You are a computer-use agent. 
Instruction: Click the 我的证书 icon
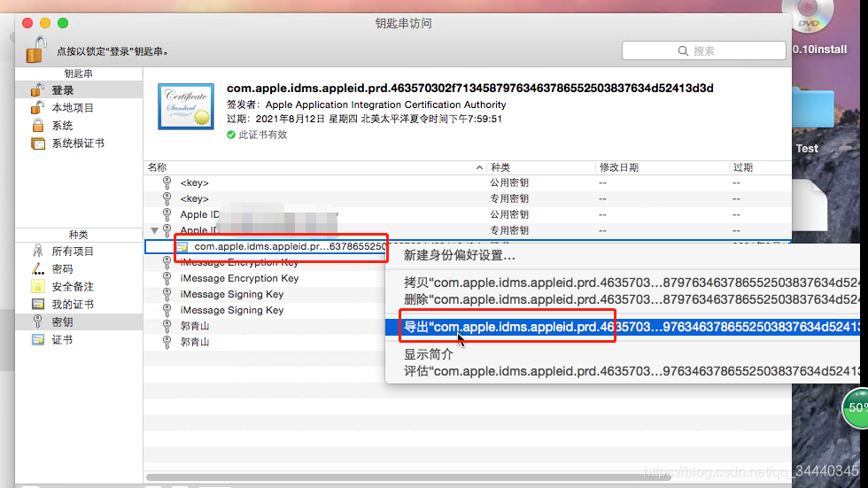coord(37,304)
